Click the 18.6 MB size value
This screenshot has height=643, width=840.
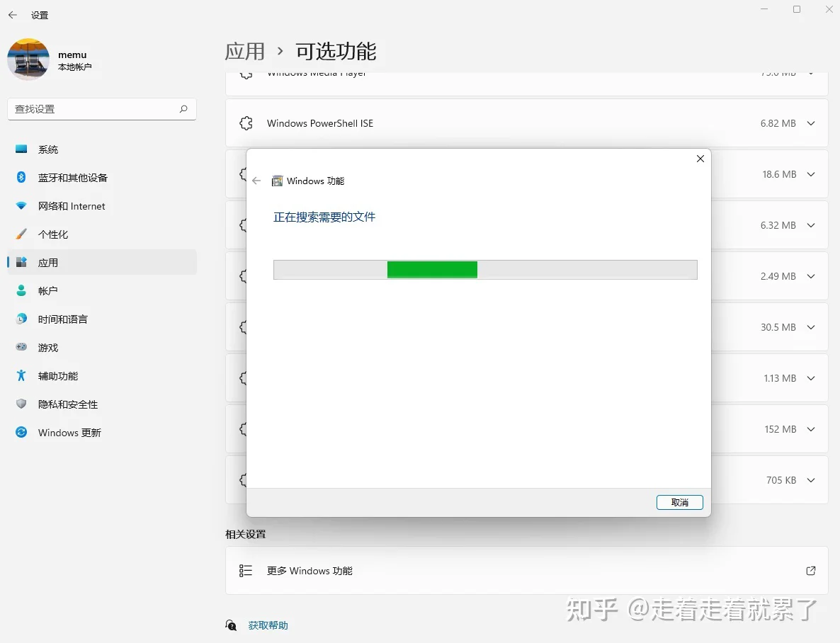pos(780,174)
